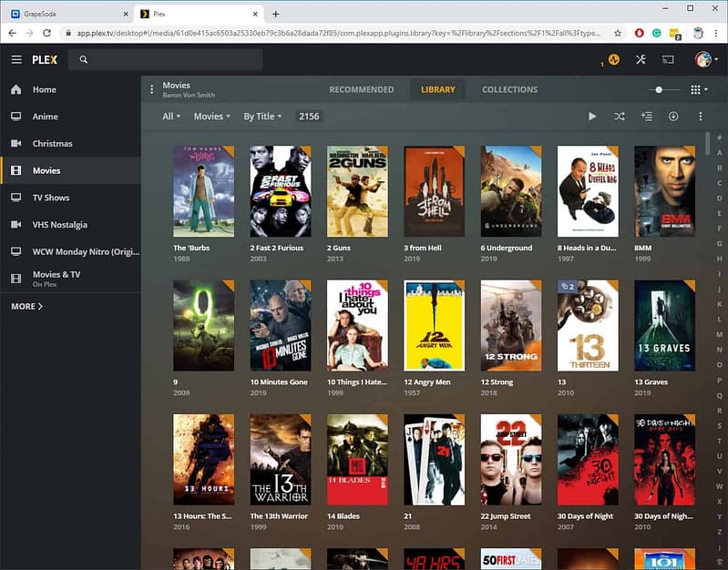The image size is (728, 570).
Task: Switch to the Recommended tab
Action: (361, 89)
